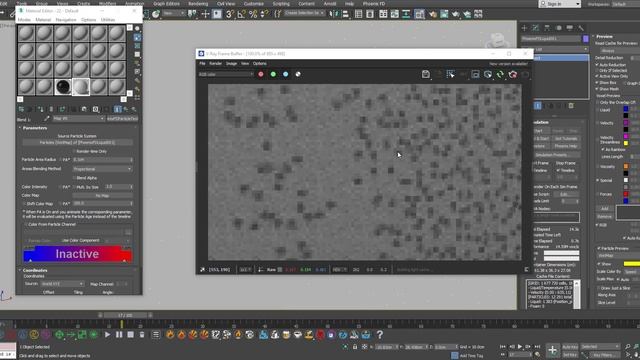Click the Phoenix FD toolbar play button
640x360 pixels.
tap(107, 335)
